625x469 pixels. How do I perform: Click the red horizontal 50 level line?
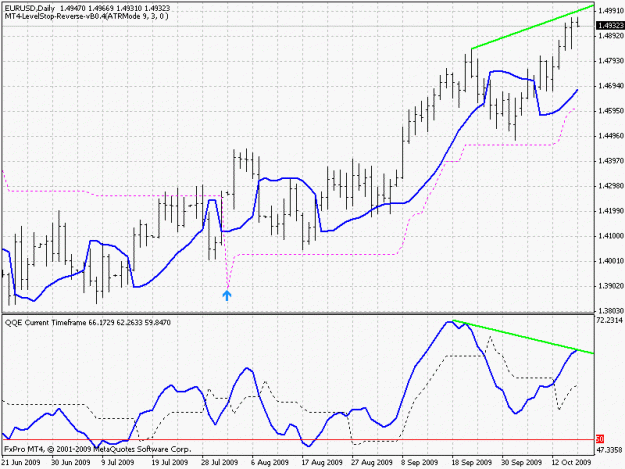coord(298,440)
